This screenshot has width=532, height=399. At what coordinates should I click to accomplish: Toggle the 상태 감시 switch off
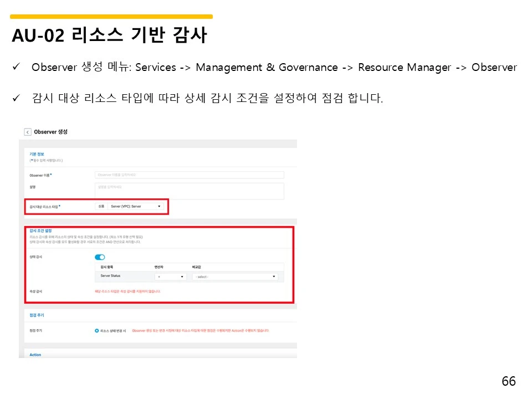tap(99, 257)
